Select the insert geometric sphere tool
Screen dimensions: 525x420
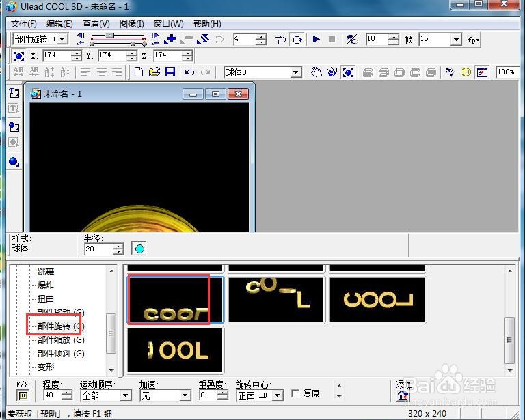pyautogui.click(x=14, y=162)
